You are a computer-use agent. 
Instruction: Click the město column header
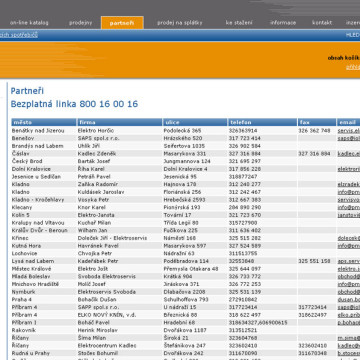(x=44, y=122)
